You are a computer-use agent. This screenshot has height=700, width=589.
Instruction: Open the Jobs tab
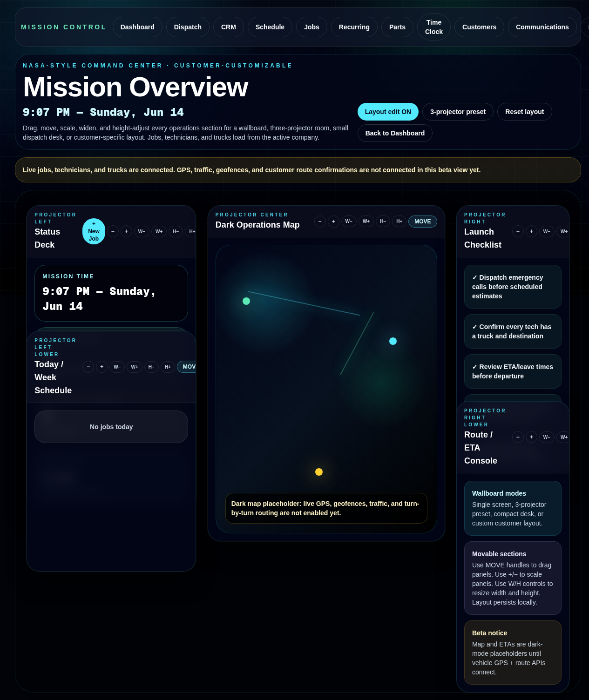[x=311, y=27]
